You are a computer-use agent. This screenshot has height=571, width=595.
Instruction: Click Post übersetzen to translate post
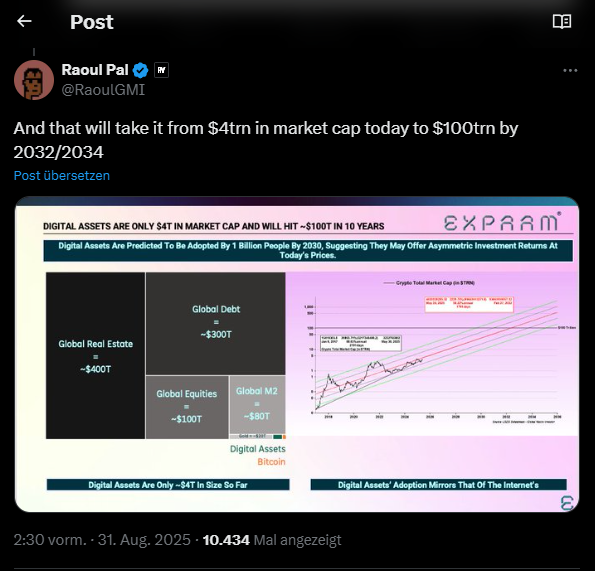pos(62,175)
